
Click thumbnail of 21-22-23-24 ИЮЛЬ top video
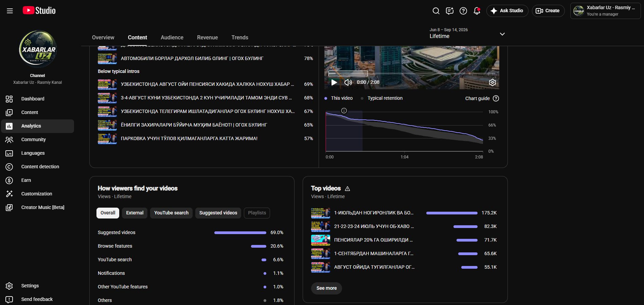[x=320, y=226]
